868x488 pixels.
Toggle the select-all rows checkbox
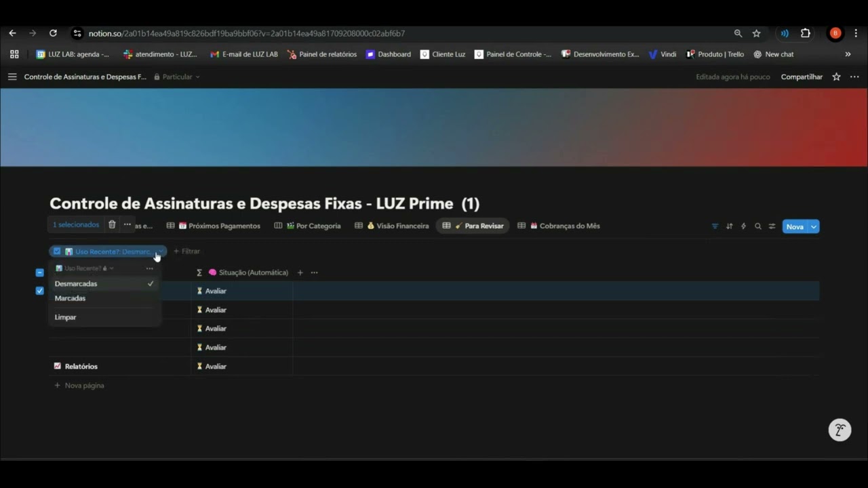pyautogui.click(x=39, y=272)
